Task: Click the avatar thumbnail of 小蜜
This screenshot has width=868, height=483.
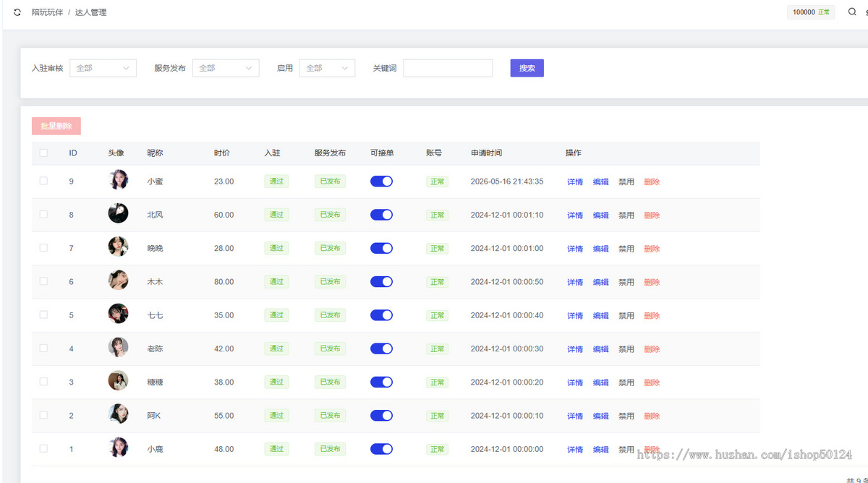Action: tap(118, 180)
